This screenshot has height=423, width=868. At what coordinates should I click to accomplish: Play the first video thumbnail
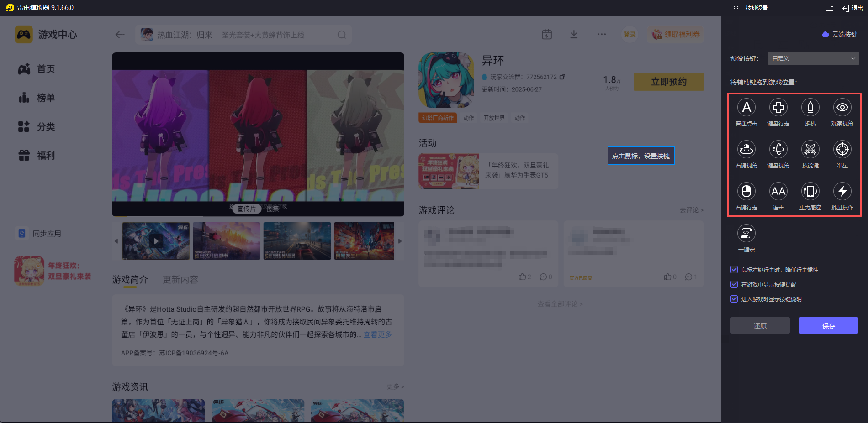[x=156, y=241]
